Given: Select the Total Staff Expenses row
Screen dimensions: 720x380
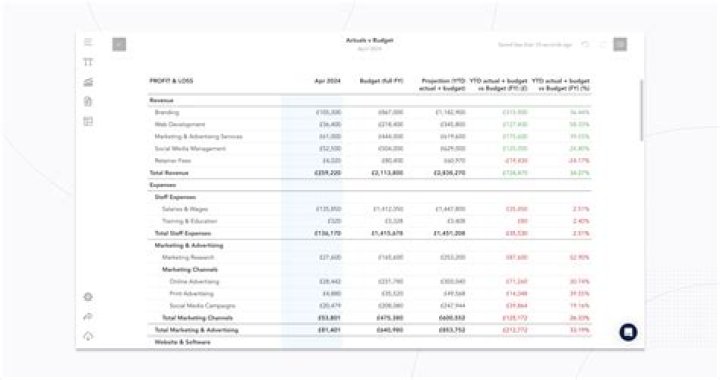Looking at the screenshot, I should 370,233.
